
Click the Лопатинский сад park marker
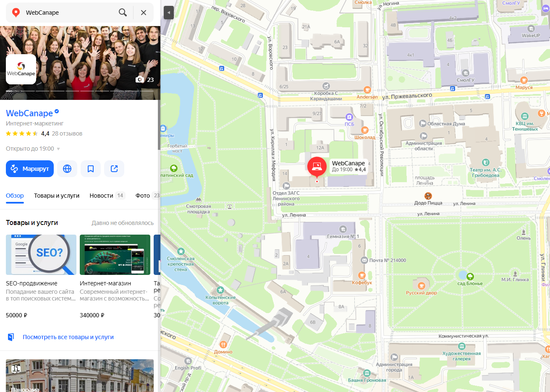coord(174,169)
